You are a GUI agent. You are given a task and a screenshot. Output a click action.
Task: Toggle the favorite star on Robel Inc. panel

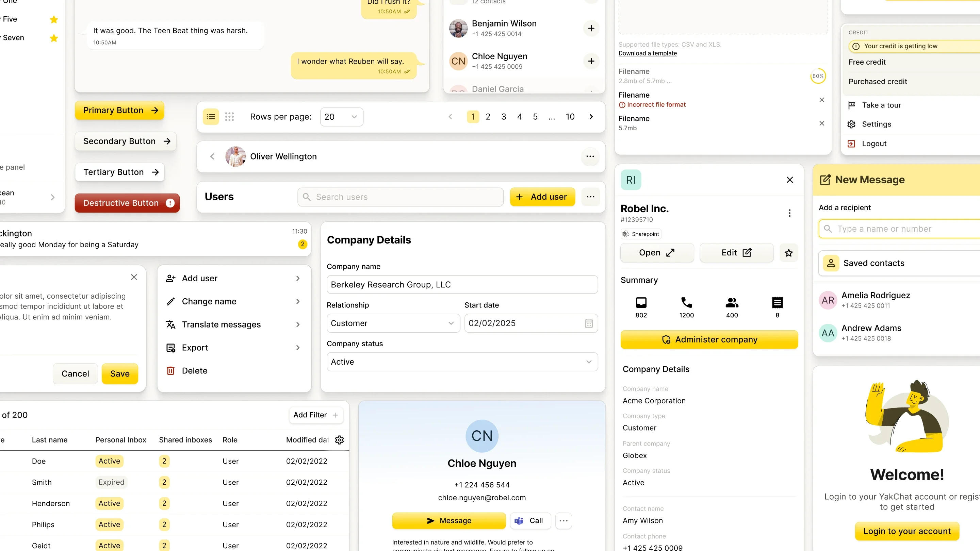[x=789, y=252]
